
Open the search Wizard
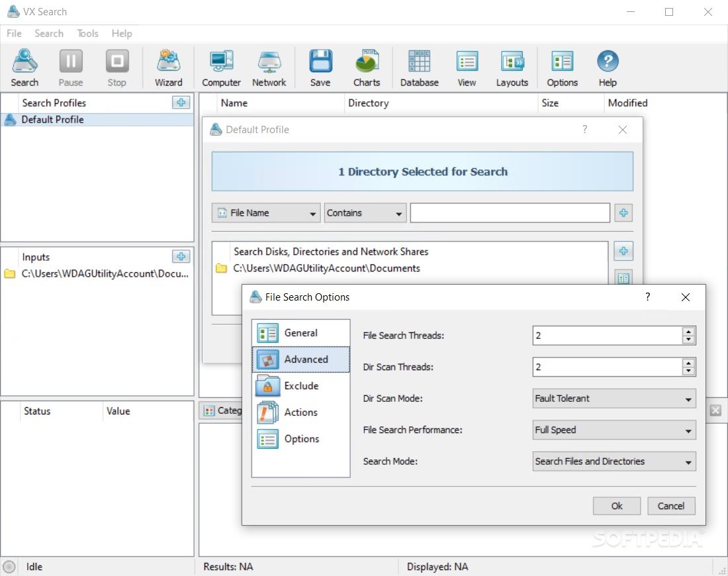pyautogui.click(x=168, y=68)
